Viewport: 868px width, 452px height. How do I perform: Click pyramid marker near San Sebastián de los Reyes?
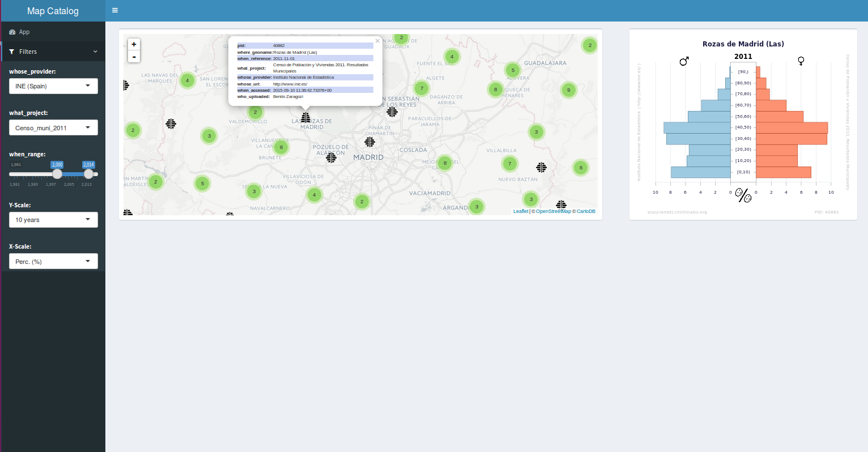392,112
